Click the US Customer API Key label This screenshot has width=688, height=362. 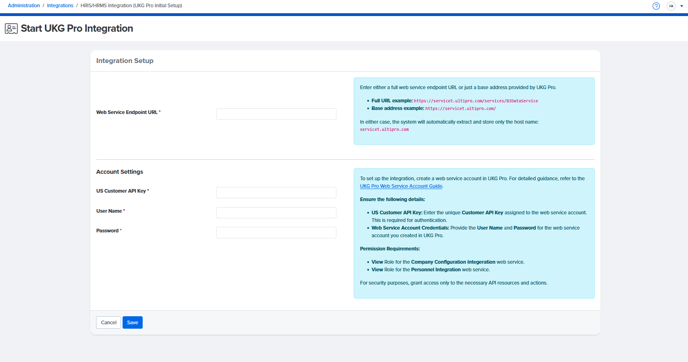[x=121, y=191]
